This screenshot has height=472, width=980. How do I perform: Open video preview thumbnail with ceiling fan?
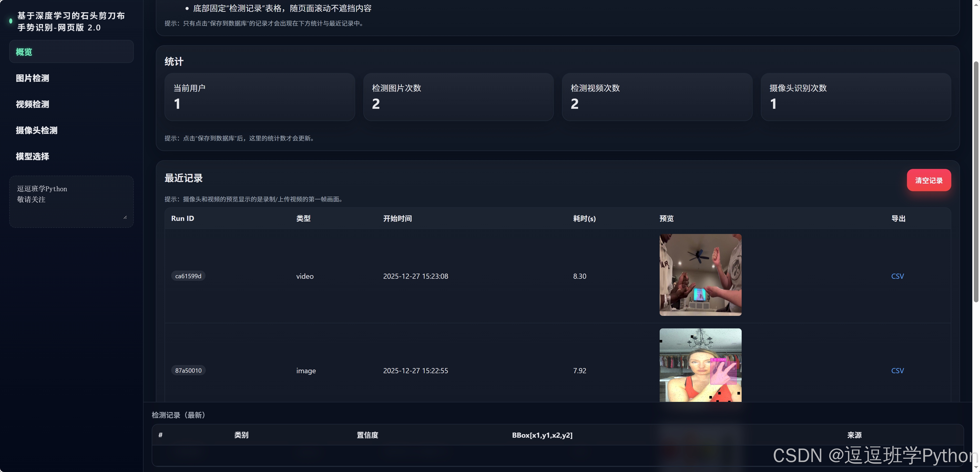click(700, 275)
